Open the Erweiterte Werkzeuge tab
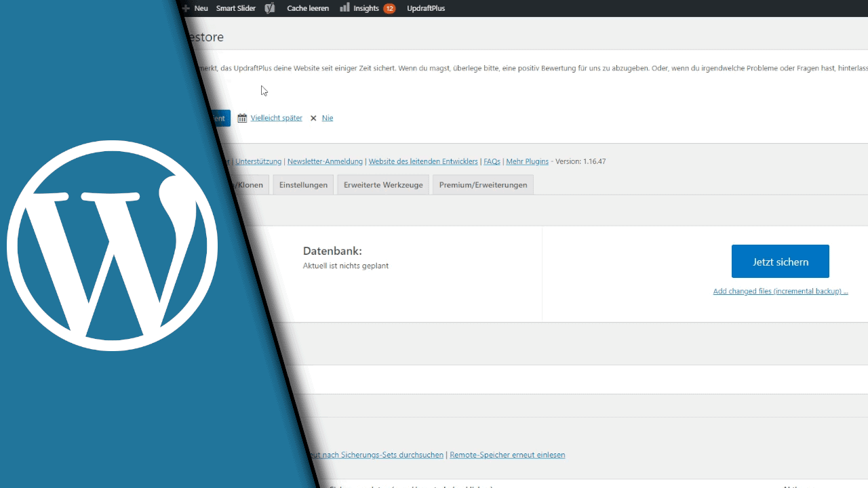 click(383, 185)
